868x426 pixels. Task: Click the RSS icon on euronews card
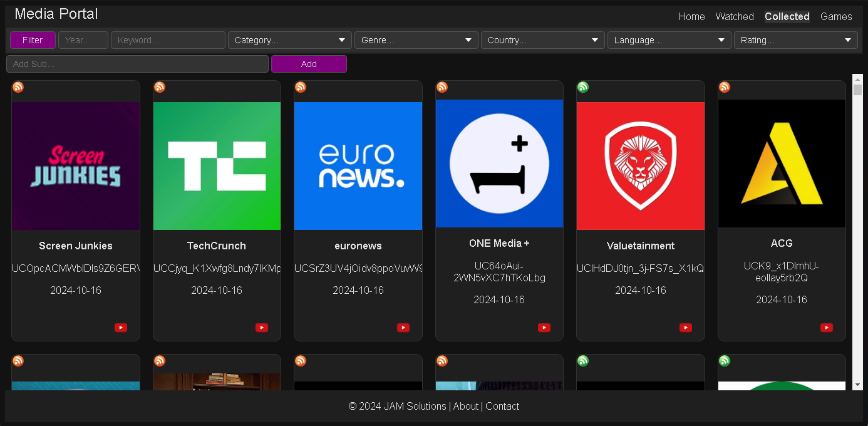301,87
